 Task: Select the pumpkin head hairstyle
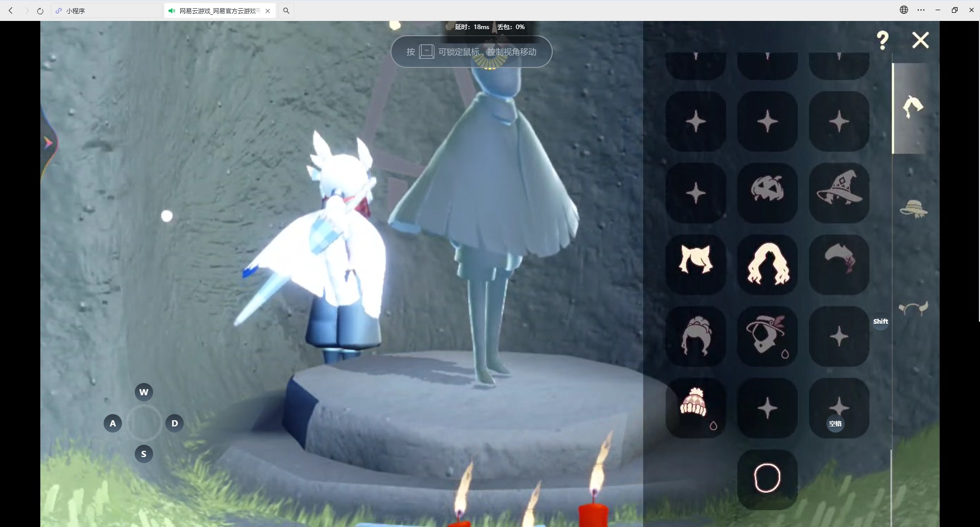pyautogui.click(x=767, y=193)
